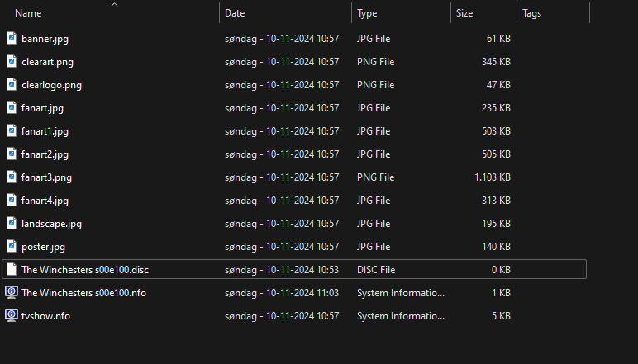
Task: Sort by the Type column header
Action: pyautogui.click(x=367, y=13)
